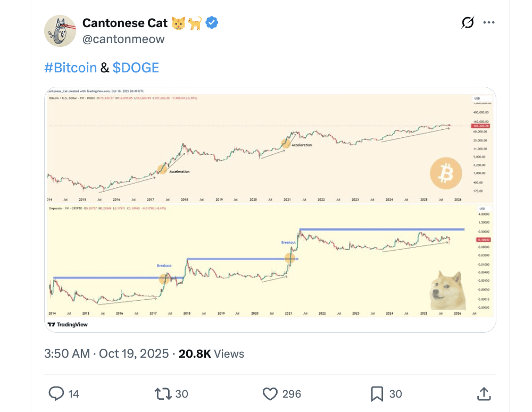Screen dimensions: 532x412
Task: Click the TradingView logo on chart
Action: coord(68,324)
